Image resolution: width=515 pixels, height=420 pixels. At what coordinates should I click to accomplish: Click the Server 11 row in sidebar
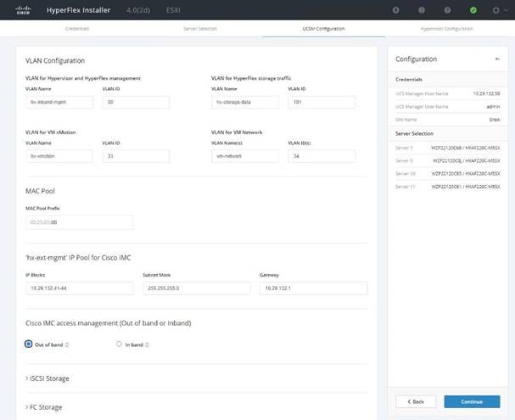(x=448, y=187)
